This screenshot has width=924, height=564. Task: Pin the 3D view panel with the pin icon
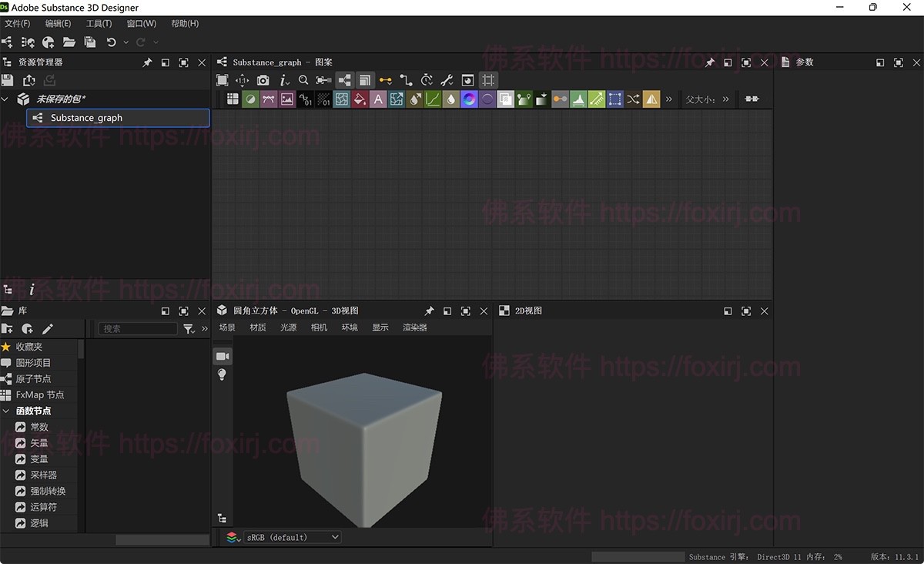pos(429,311)
